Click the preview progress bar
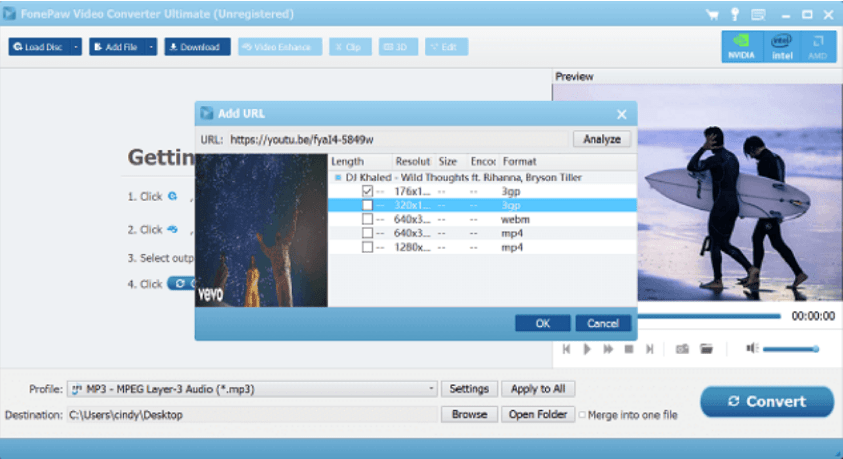Screen dimensions: 843x459 (709, 316)
